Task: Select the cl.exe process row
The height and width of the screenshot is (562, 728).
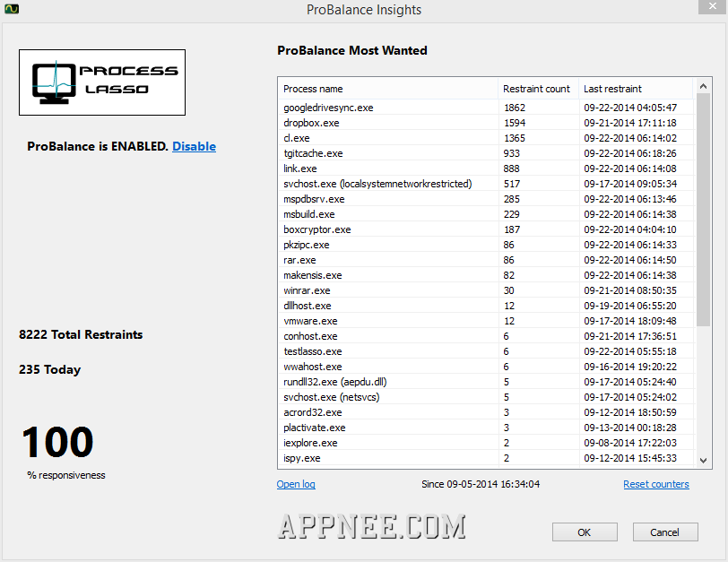Action: coord(486,138)
